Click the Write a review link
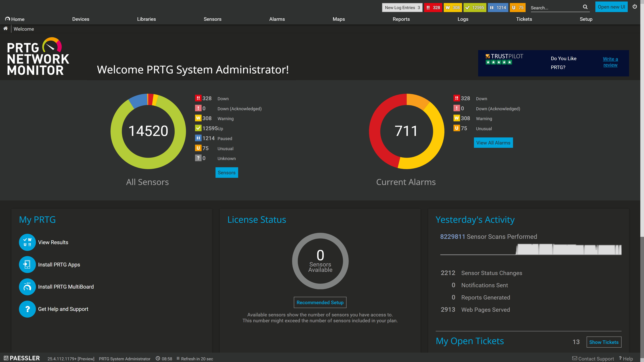This screenshot has height=362, width=644. 610,62
